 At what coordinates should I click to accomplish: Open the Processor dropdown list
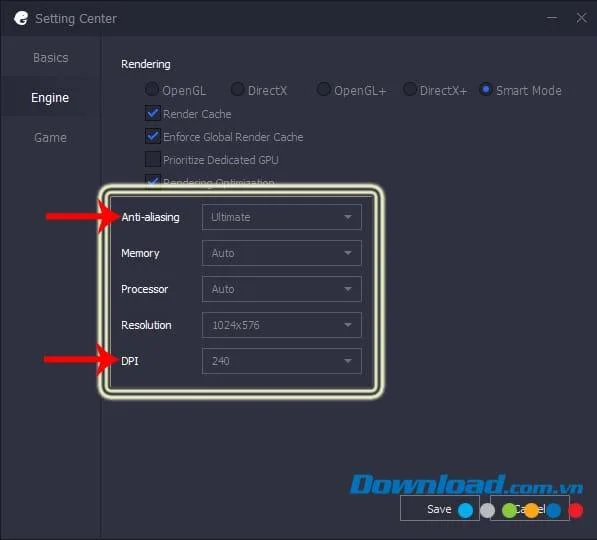[x=281, y=289]
